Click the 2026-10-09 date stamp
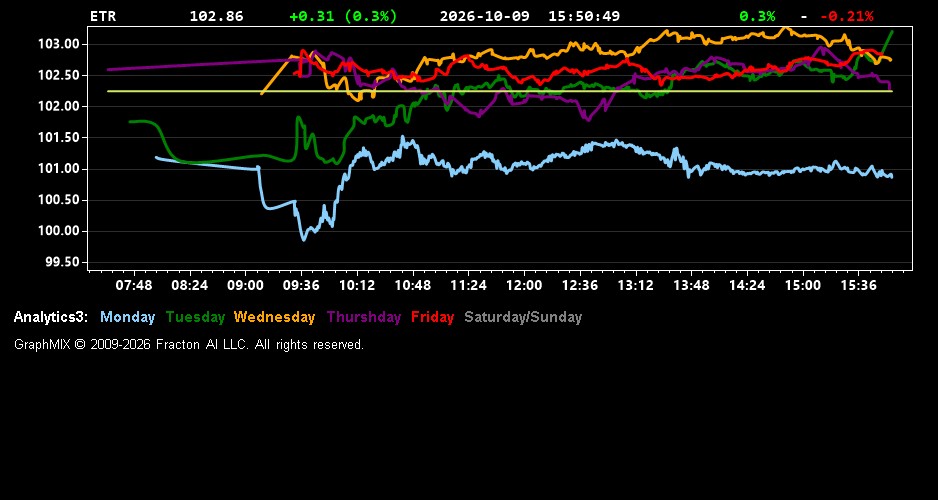This screenshot has width=938, height=500. 485,16
